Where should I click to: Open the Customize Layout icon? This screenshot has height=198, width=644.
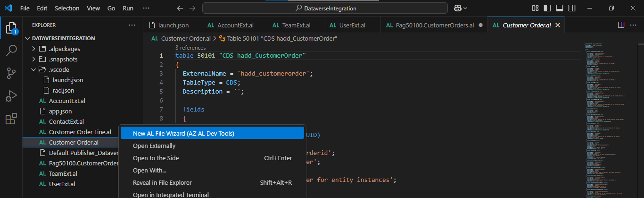(x=535, y=8)
